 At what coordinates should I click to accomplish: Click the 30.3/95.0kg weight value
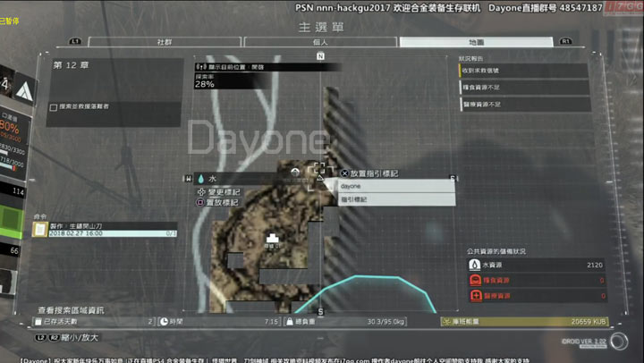coord(386,322)
